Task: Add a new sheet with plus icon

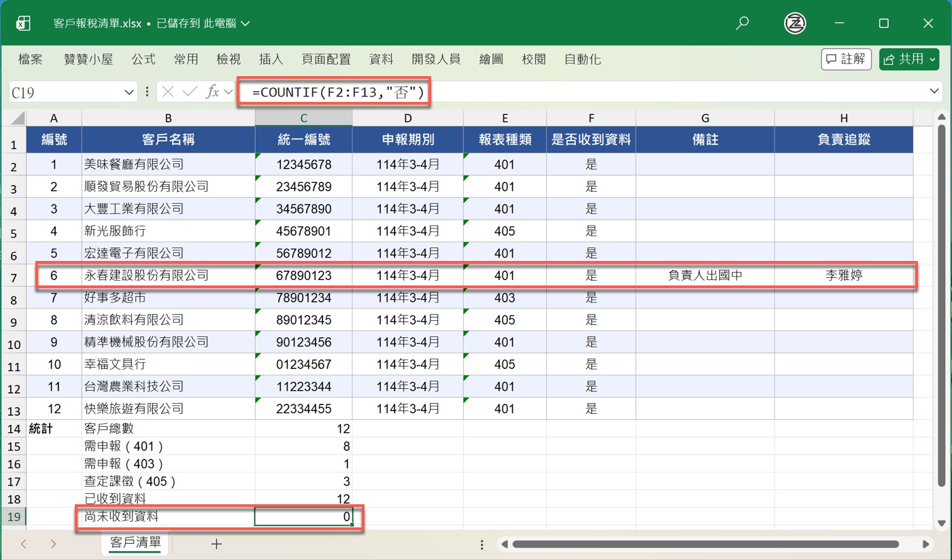Action: click(216, 544)
